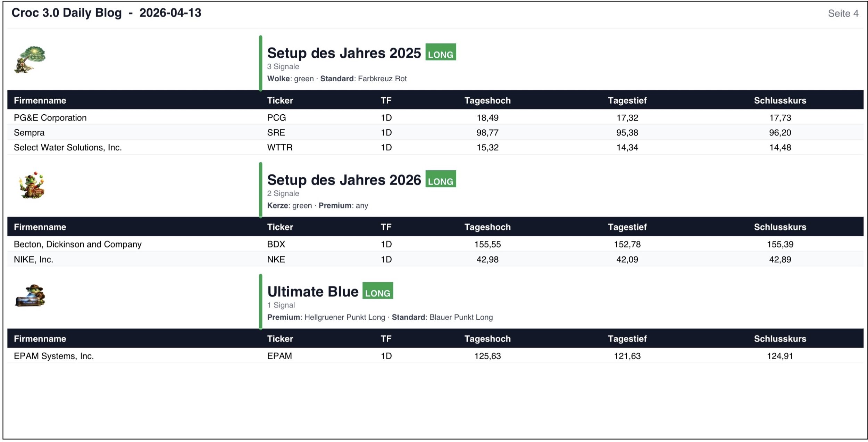Select the PCG ticker symbol
Screen dimensions: 868x442
pyautogui.click(x=276, y=118)
